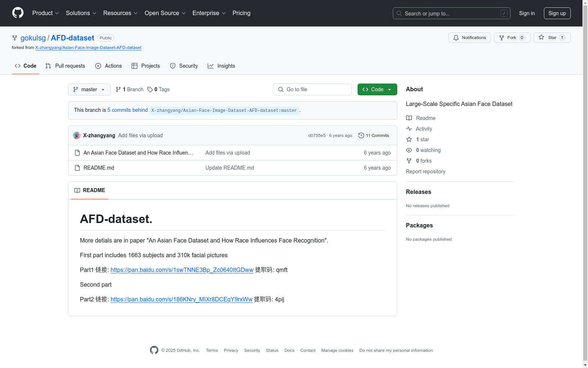Open the Contact footer link

(x=308, y=350)
